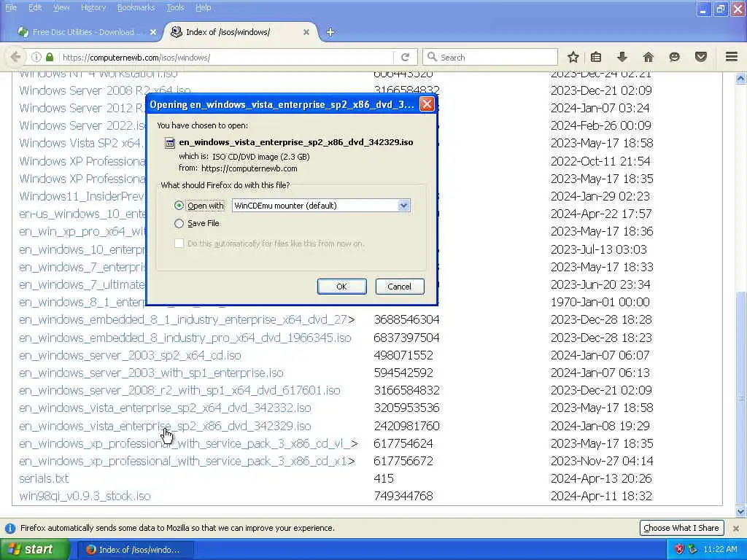The width and height of the screenshot is (747, 560).
Task: Open en_windows_server_2003_sp2_x64_cd.iso link
Action: coord(130,355)
